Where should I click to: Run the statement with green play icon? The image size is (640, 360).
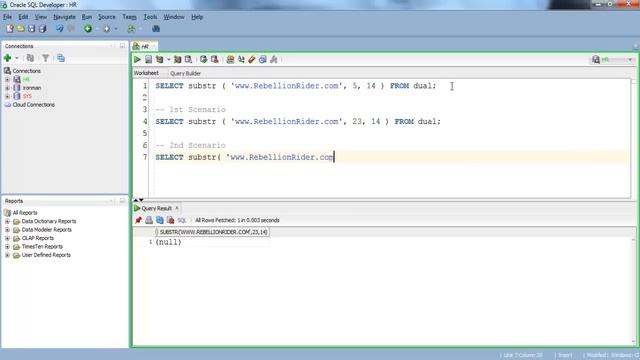[x=137, y=60]
